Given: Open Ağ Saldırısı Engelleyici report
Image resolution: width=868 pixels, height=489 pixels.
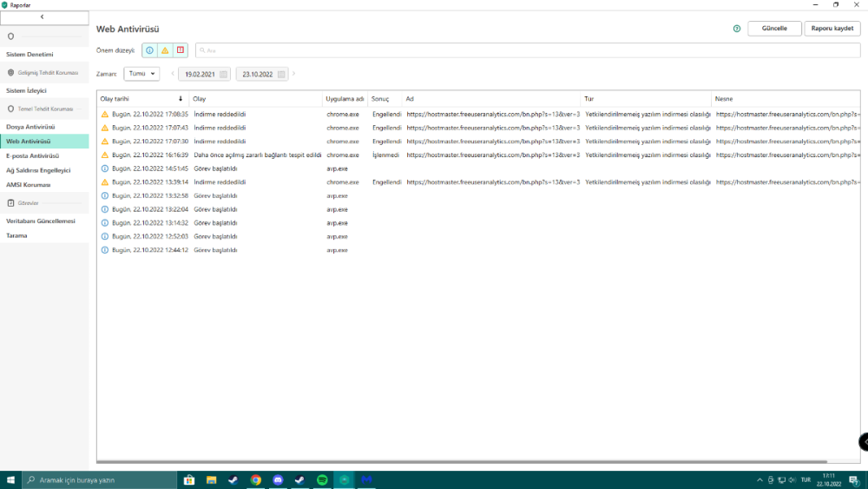Looking at the screenshot, I should click(38, 170).
